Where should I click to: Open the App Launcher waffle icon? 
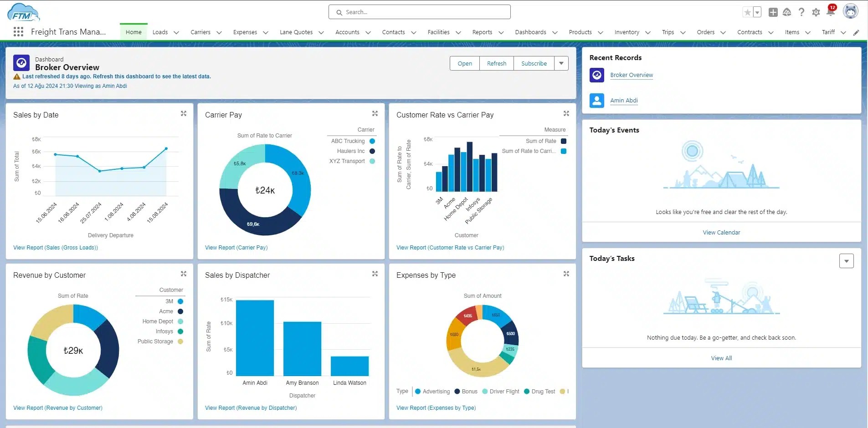18,32
